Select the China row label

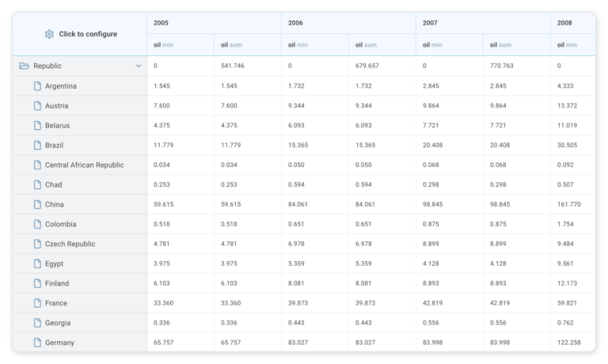55,205
